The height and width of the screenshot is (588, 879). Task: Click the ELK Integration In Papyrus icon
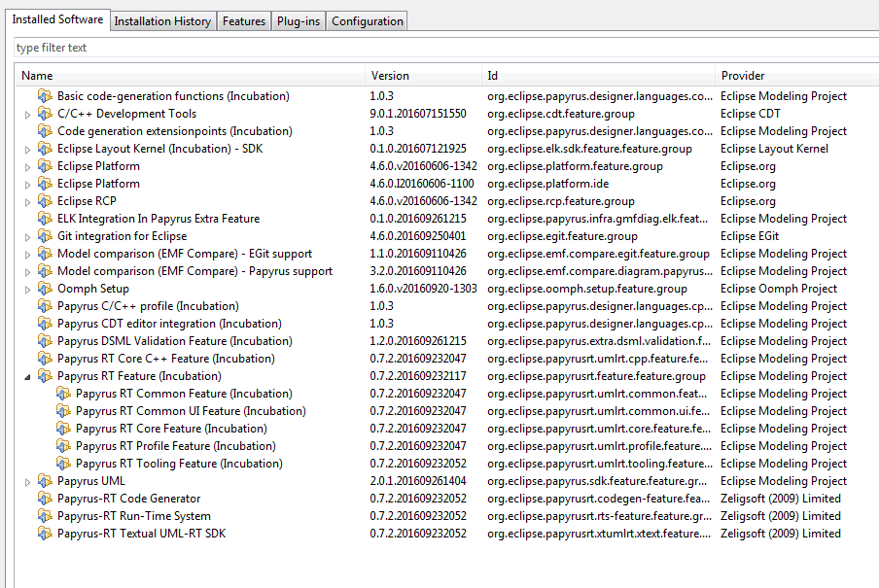coord(45,218)
